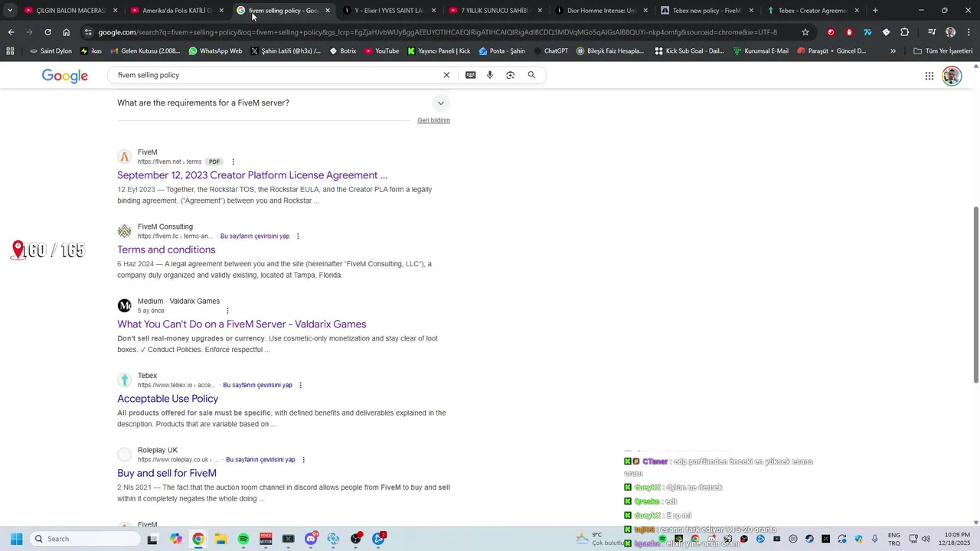Image resolution: width=980 pixels, height=551 pixels.
Task: Show more bookmarks with the chevron
Action: point(893,51)
